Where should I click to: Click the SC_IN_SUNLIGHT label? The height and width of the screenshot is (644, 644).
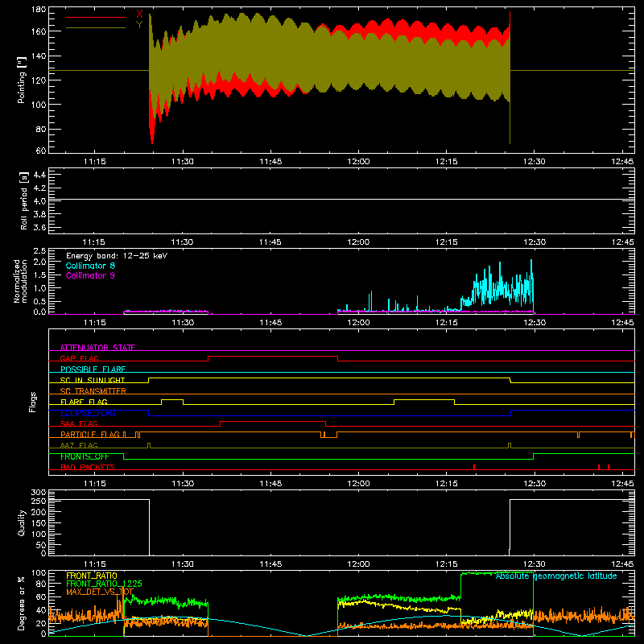tap(93, 380)
